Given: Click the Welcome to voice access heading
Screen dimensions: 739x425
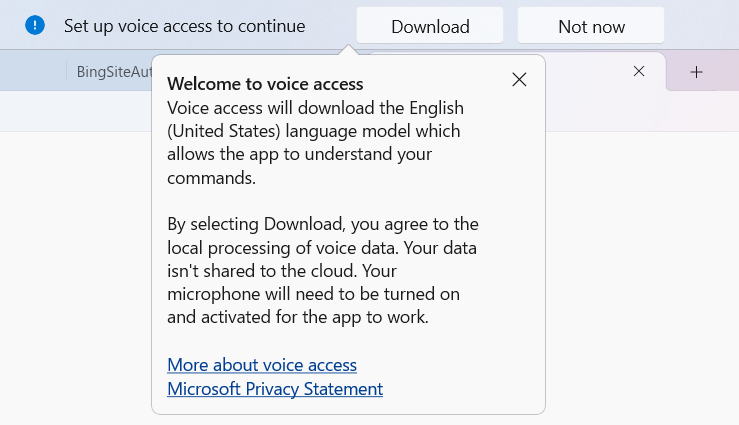Looking at the screenshot, I should click(x=265, y=84).
